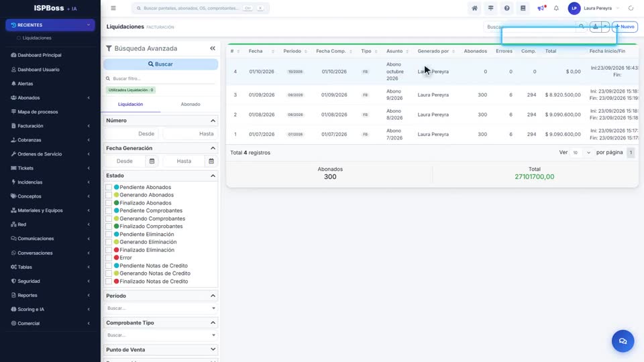Go to page 1 in pagination
The width and height of the screenshot is (644, 362).
631,153
